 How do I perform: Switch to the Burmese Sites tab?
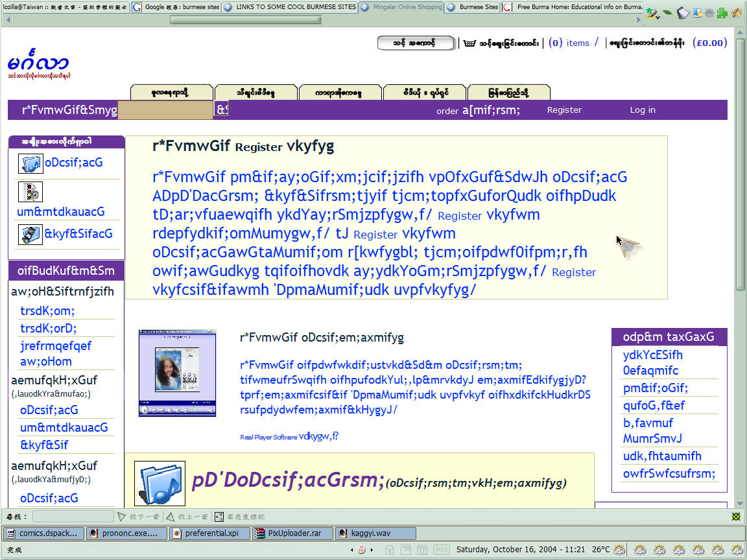(x=473, y=7)
